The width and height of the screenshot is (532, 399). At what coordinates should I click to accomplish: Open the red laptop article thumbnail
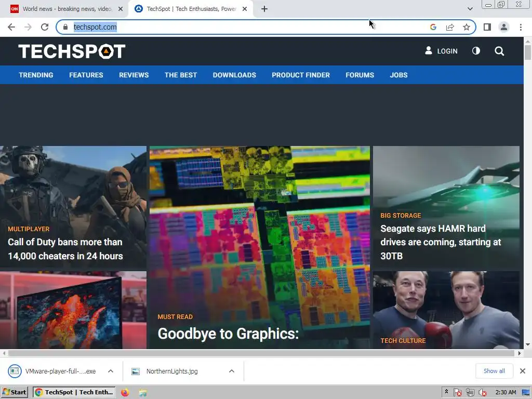point(73,310)
